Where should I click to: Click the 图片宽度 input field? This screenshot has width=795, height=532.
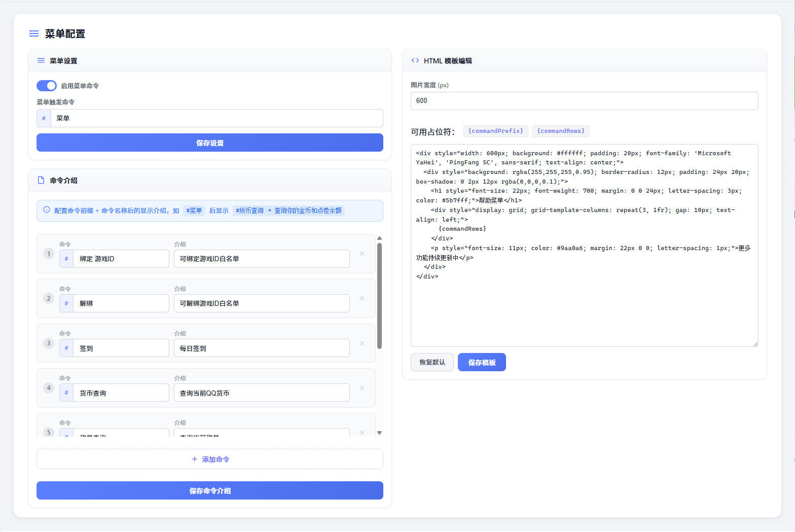click(585, 101)
